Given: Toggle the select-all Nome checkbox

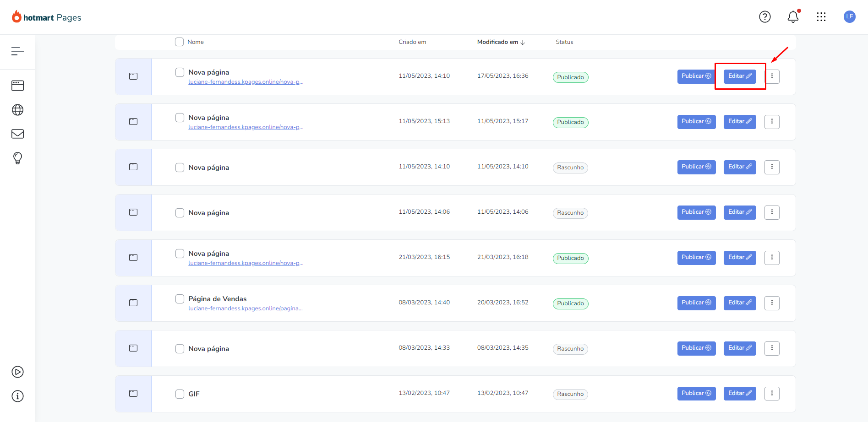Looking at the screenshot, I should (x=179, y=42).
